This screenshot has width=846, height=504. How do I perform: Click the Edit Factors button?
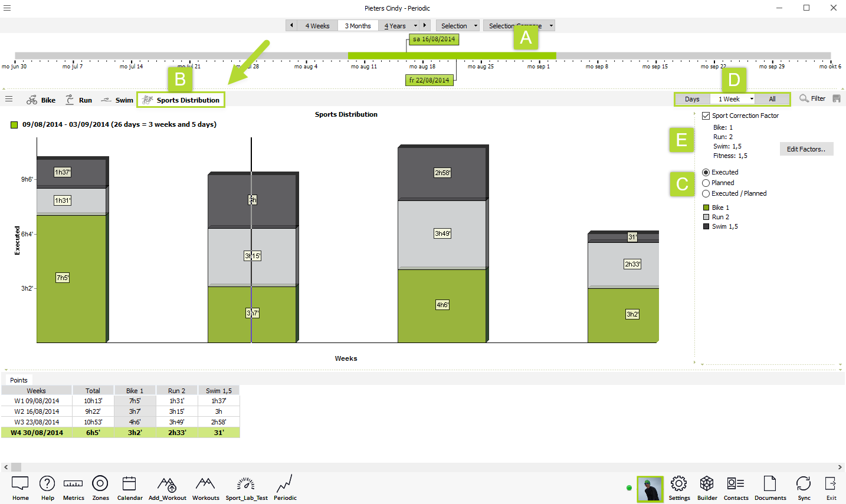tap(806, 149)
